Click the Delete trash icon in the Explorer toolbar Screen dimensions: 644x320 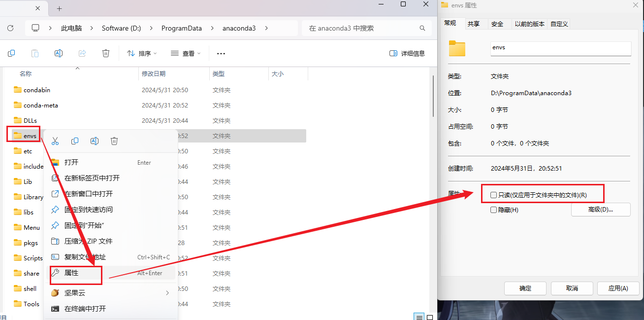pos(106,53)
